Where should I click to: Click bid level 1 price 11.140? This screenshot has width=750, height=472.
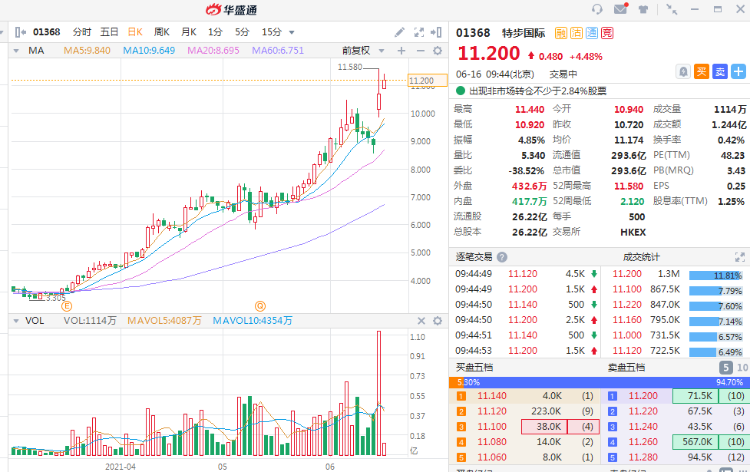point(492,396)
